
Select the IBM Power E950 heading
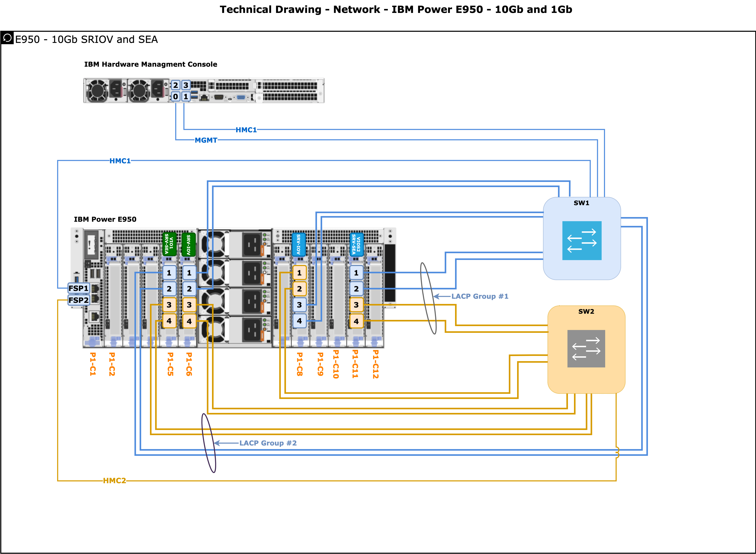click(x=105, y=219)
